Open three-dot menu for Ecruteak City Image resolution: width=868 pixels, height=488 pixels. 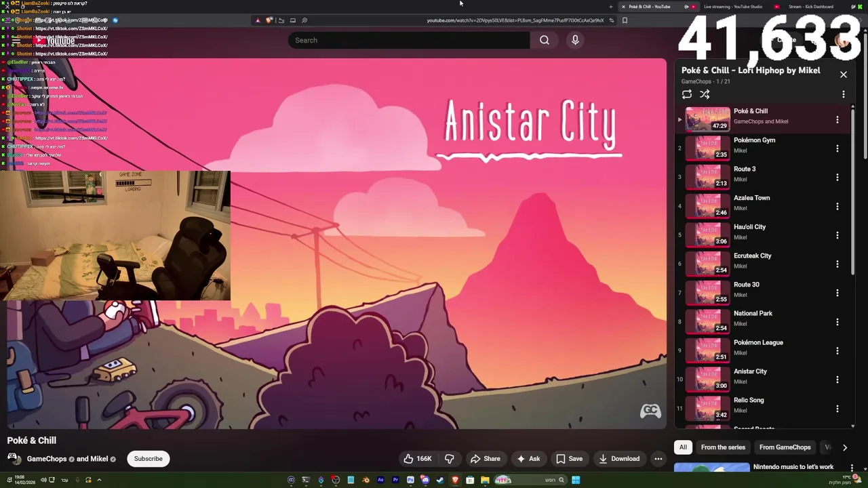click(837, 264)
